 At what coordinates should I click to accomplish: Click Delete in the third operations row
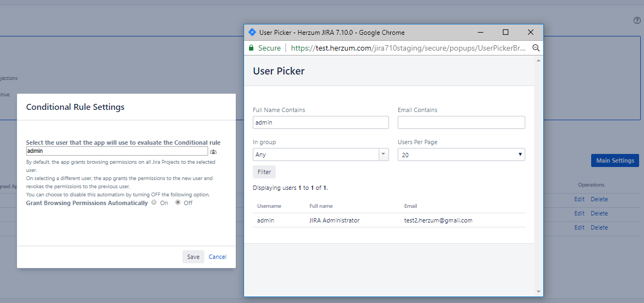599,227
